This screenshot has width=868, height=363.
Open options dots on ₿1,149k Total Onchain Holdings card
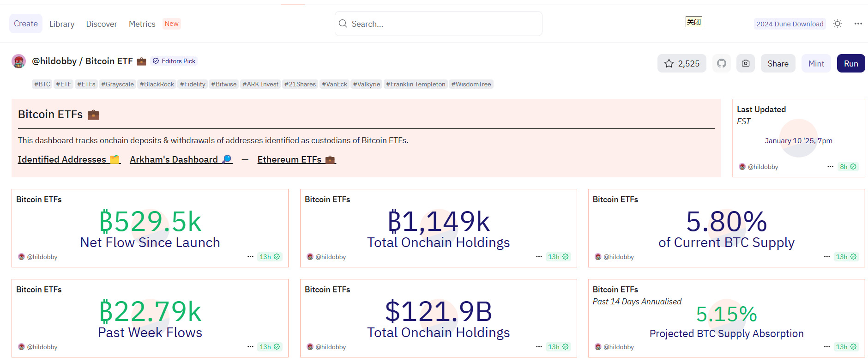(x=539, y=256)
